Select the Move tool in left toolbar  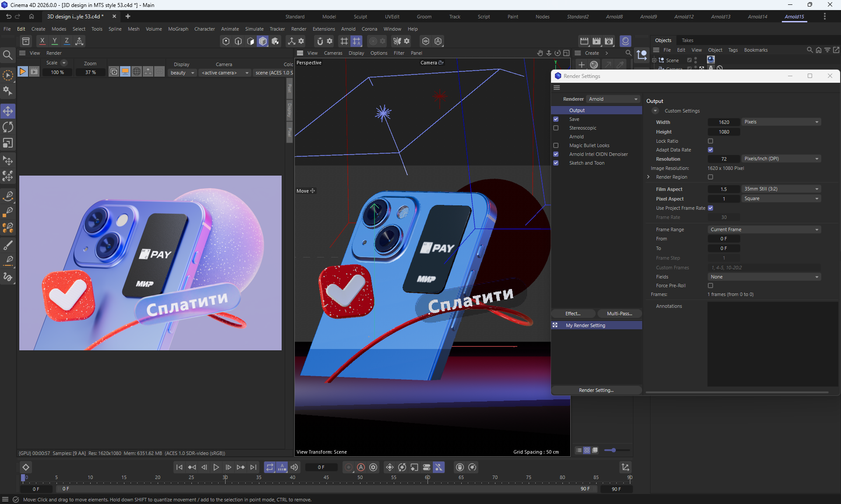tap(8, 111)
